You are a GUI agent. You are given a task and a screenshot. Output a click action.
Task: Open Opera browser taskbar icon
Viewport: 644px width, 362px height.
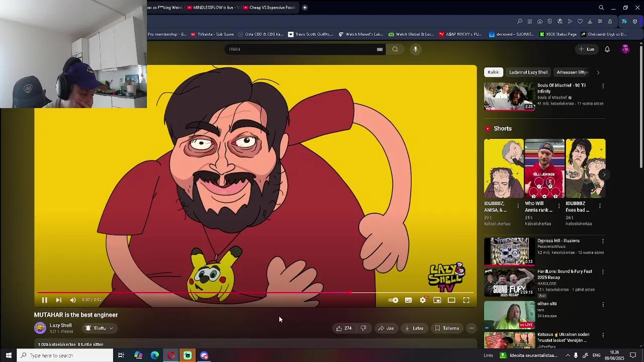point(171,355)
